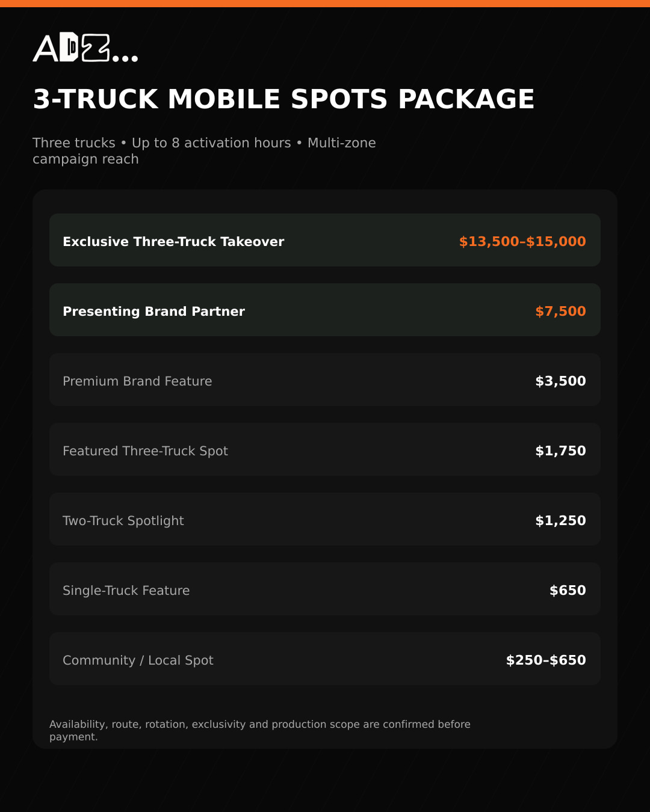Click the $250–$650 price range
This screenshot has height=812, width=650.
(x=546, y=660)
